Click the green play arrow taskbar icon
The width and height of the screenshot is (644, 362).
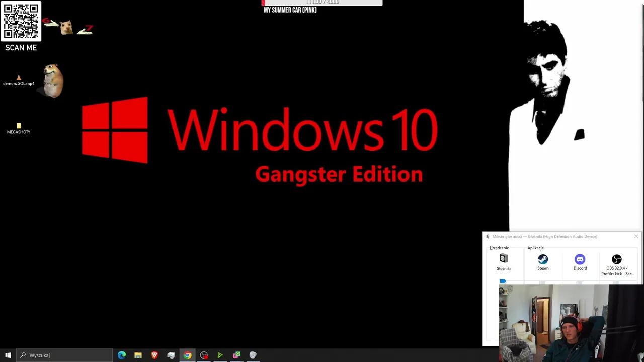[220, 355]
